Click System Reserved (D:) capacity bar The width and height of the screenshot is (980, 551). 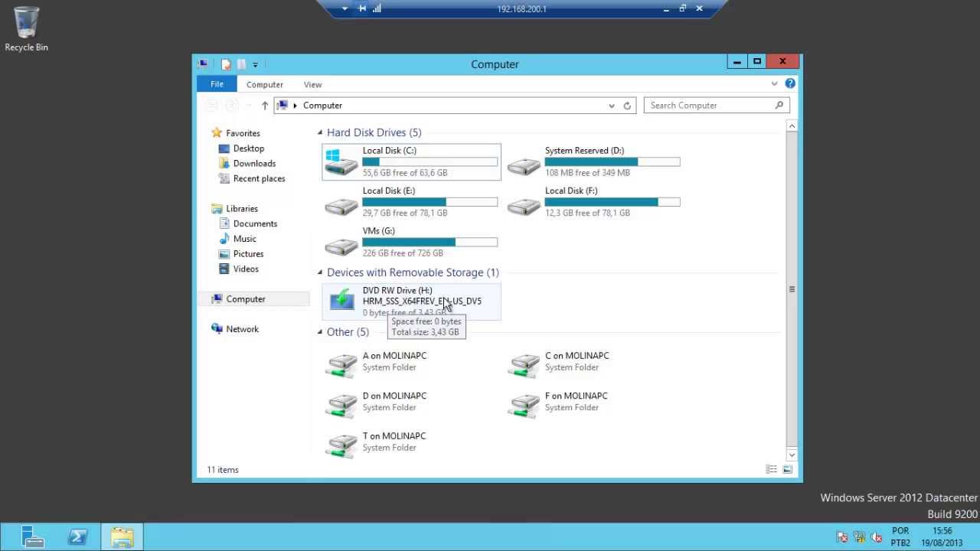[x=612, y=161]
